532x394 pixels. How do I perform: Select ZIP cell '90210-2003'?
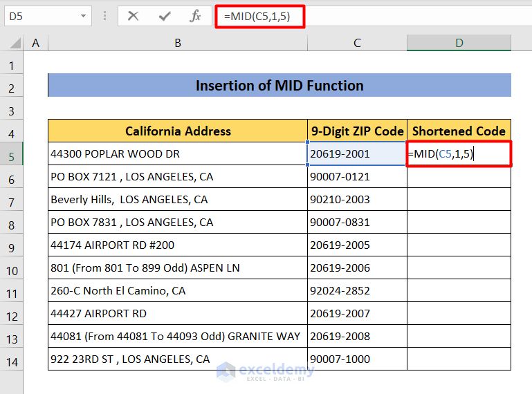[x=357, y=199]
